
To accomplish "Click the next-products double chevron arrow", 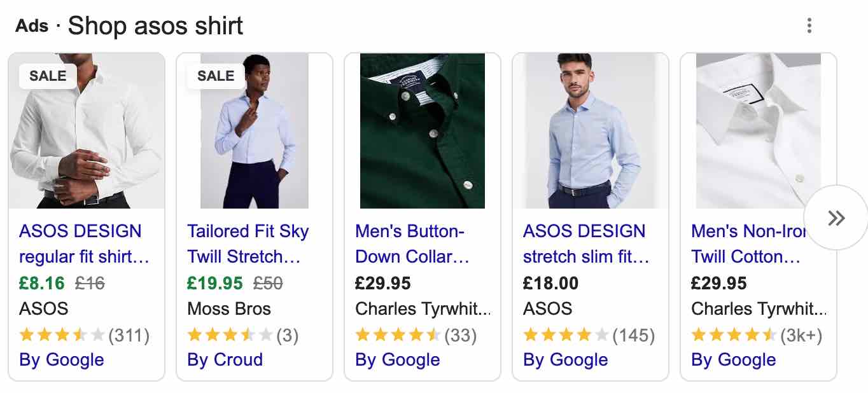I will click(836, 218).
